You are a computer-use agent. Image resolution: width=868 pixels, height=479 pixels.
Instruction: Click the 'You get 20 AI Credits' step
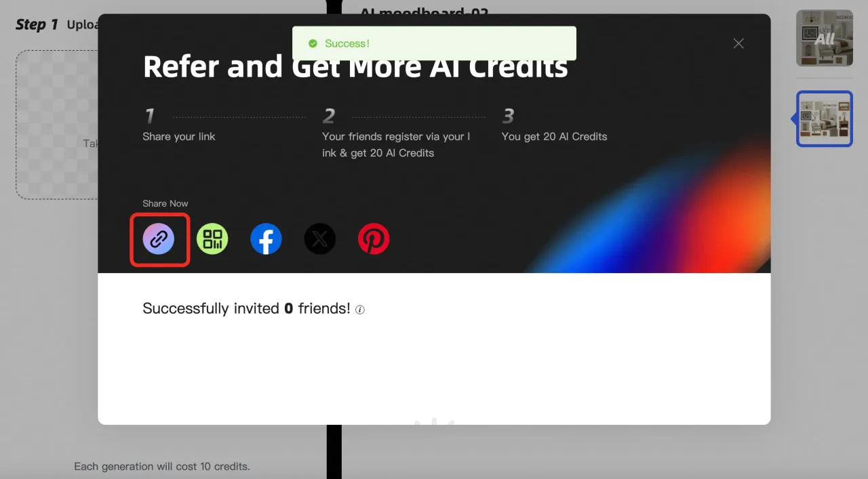[x=554, y=136]
